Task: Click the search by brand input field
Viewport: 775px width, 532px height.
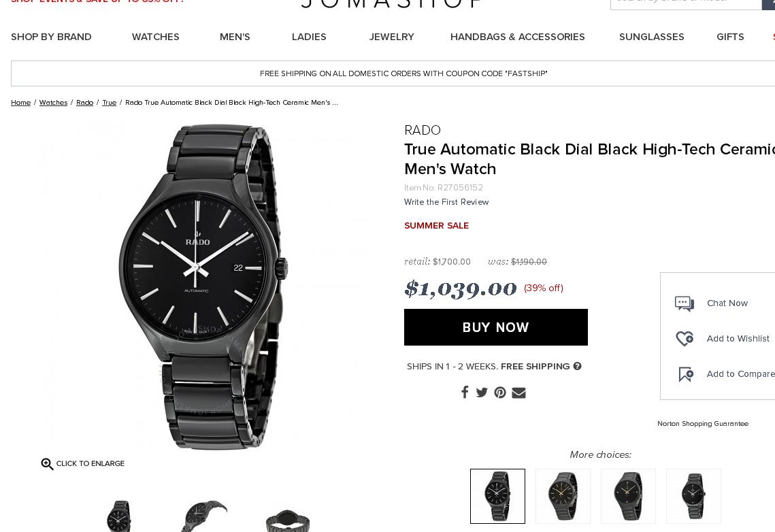Action: (x=686, y=3)
